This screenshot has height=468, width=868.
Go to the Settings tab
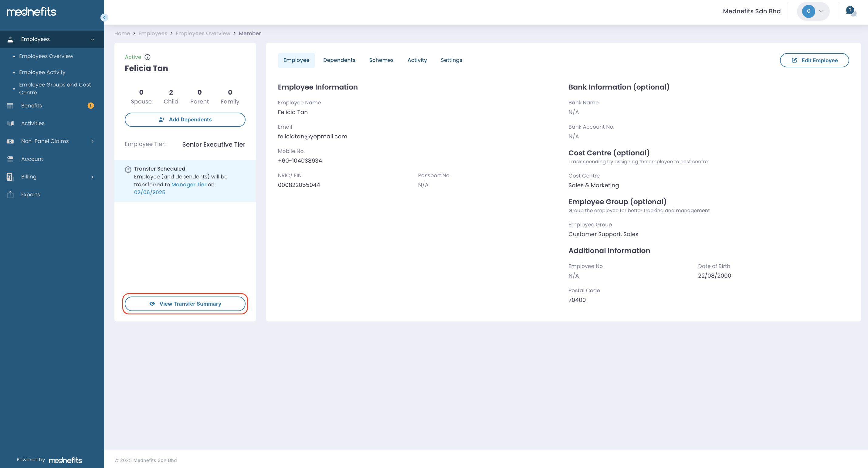click(x=451, y=60)
